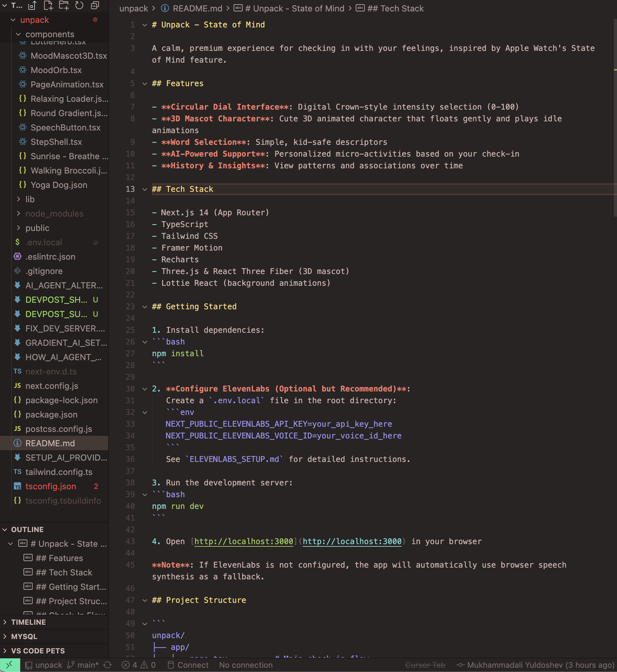This screenshot has width=617, height=672.
Task: Click the Connect database button in status bar
Action: pos(188,665)
